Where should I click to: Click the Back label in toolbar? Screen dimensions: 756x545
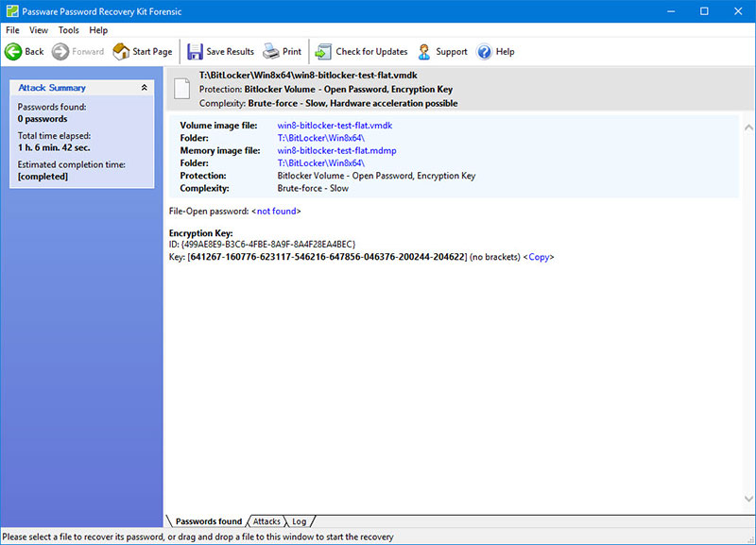click(x=34, y=52)
